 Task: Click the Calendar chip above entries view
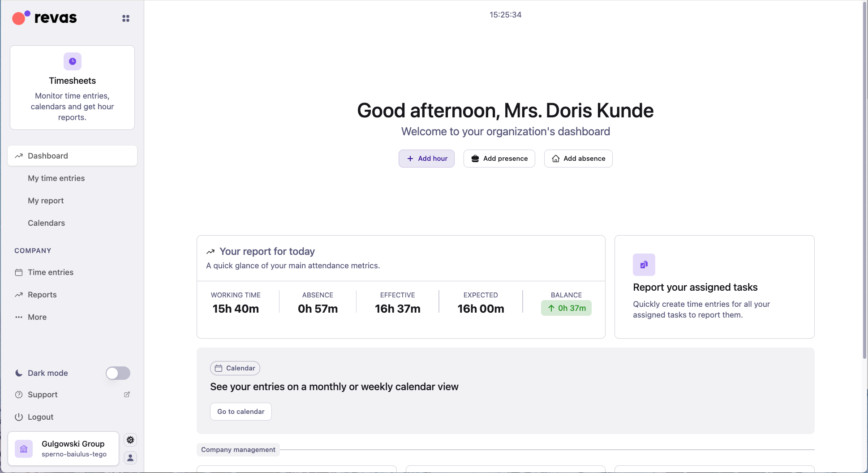pos(235,368)
